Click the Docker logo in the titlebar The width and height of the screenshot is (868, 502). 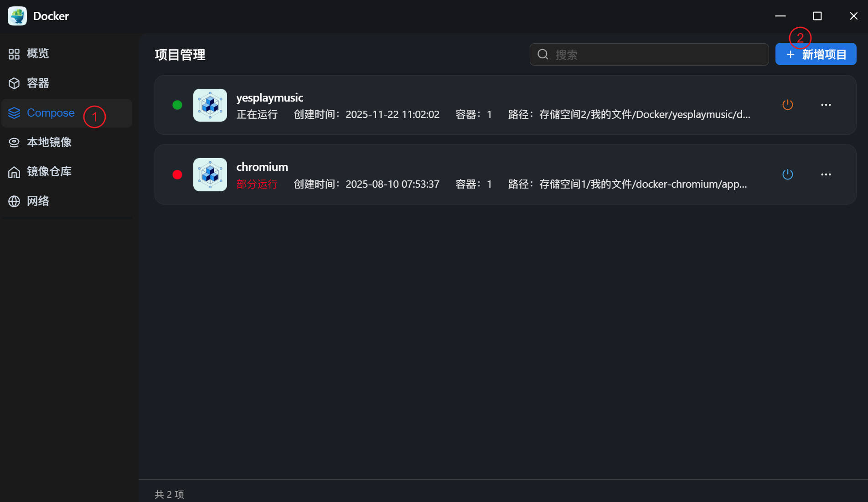(x=17, y=15)
